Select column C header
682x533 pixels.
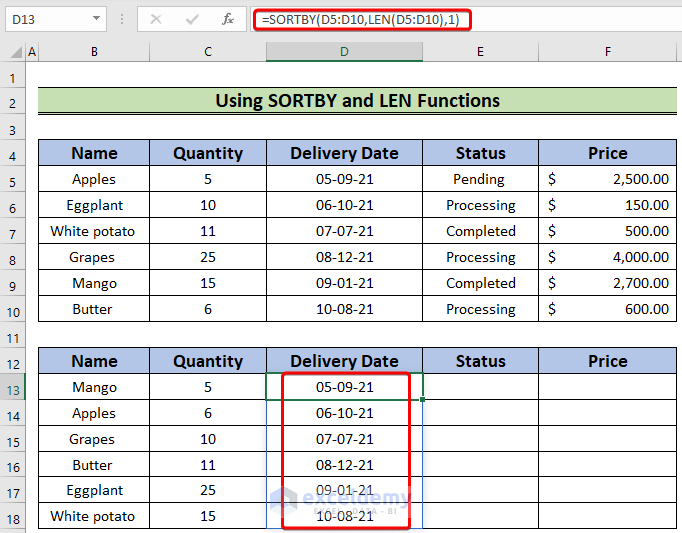(x=208, y=52)
